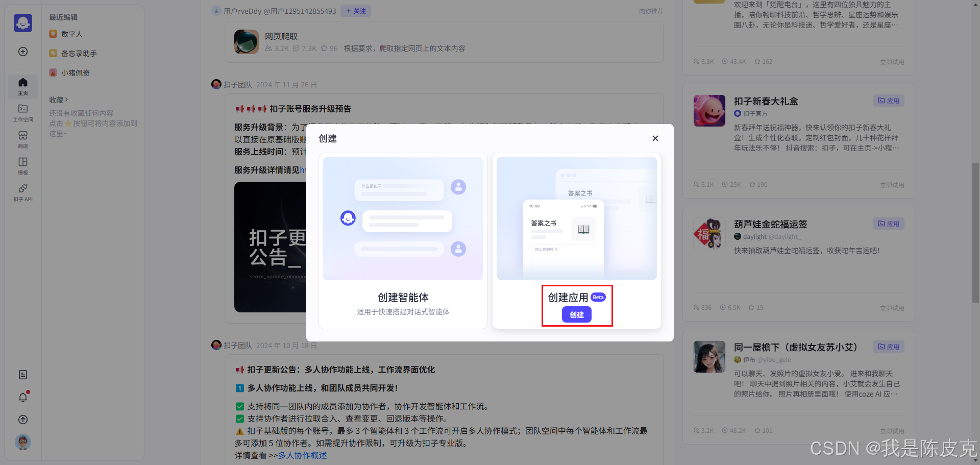Click the star count 162 icon
980x465 pixels.
coord(757,61)
